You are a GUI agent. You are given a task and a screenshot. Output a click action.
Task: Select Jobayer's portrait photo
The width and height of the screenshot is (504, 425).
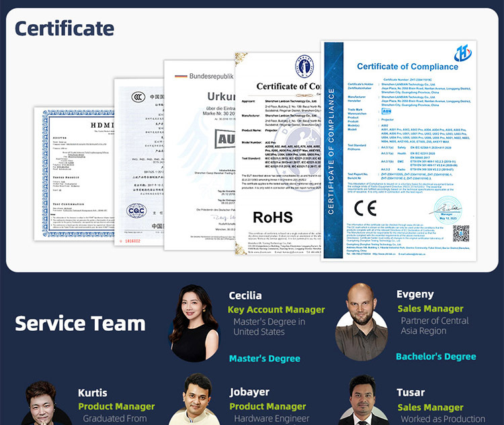[x=196, y=399]
